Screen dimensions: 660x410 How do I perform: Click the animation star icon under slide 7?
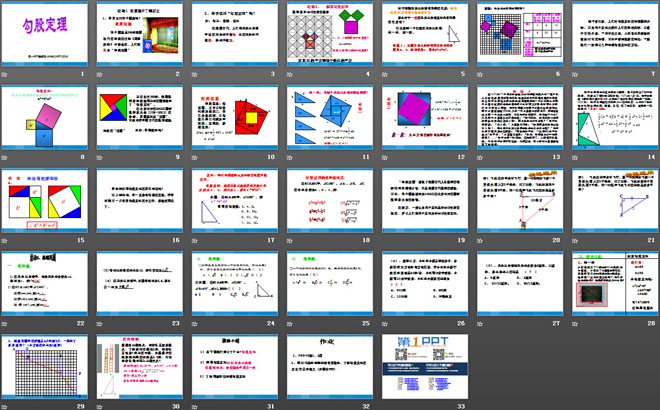point(575,75)
